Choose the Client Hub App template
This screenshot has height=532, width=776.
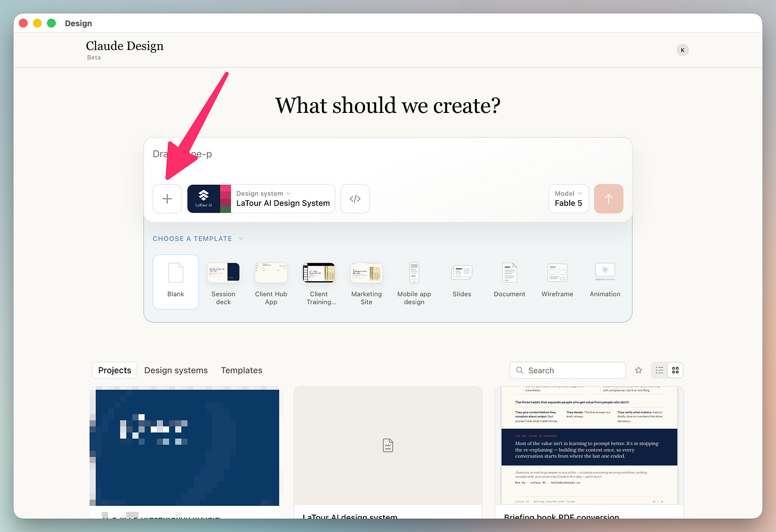pyautogui.click(x=271, y=283)
